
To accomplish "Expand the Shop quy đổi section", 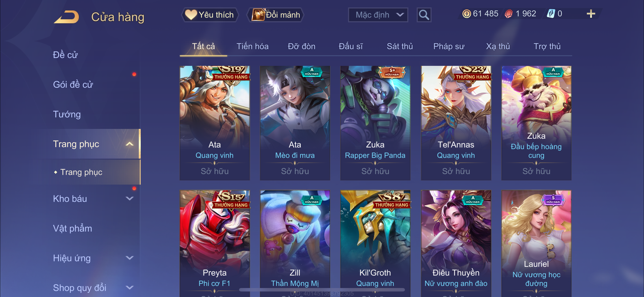I will pyautogui.click(x=129, y=288).
